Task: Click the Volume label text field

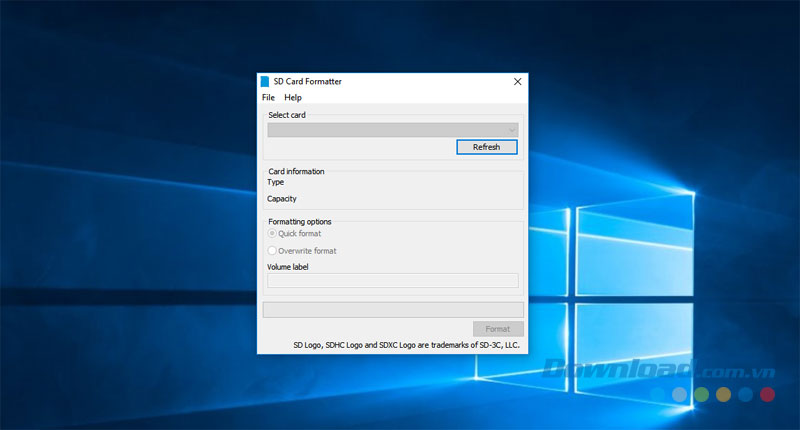Action: [392, 281]
